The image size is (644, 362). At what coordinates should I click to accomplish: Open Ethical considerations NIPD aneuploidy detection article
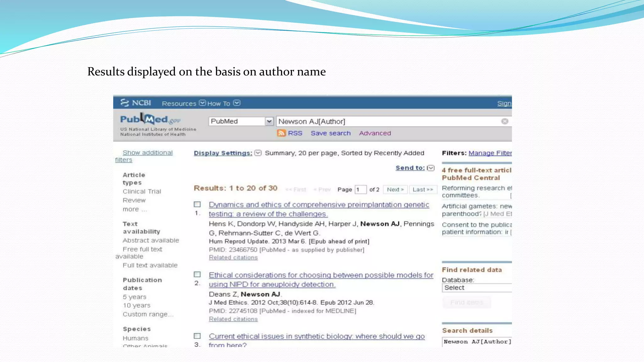pyautogui.click(x=321, y=280)
